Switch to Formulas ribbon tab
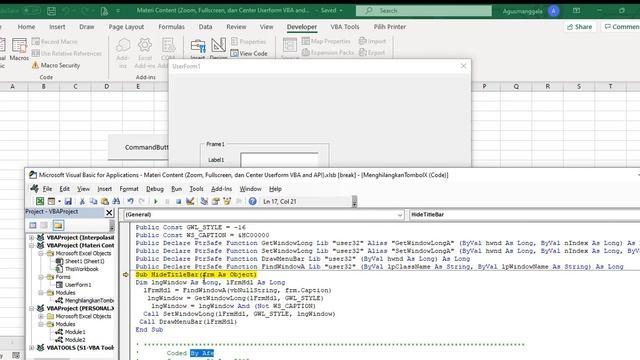The height and width of the screenshot is (360, 640). pyautogui.click(x=171, y=27)
